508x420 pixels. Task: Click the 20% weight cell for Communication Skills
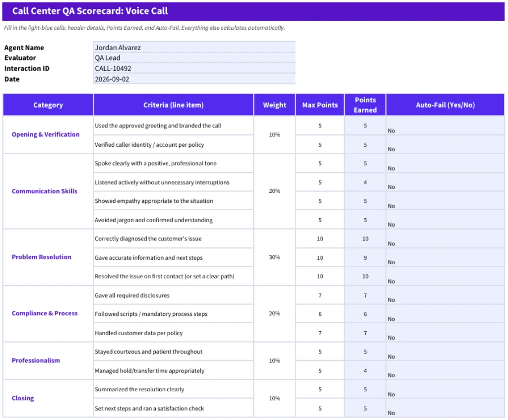tap(274, 191)
